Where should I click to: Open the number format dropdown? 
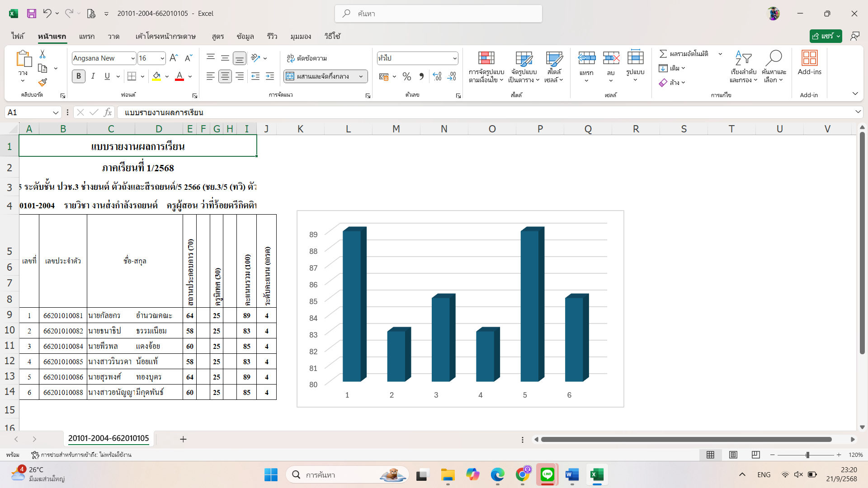454,58
